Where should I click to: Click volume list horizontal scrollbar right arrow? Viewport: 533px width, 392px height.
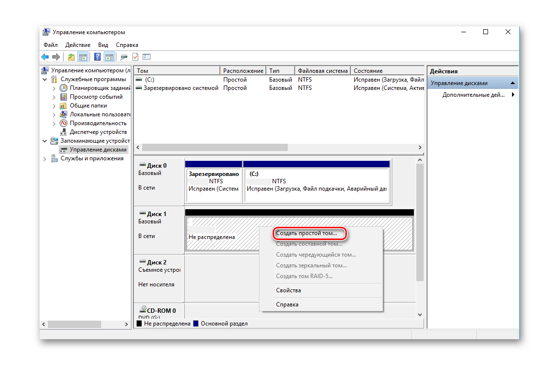click(x=420, y=148)
